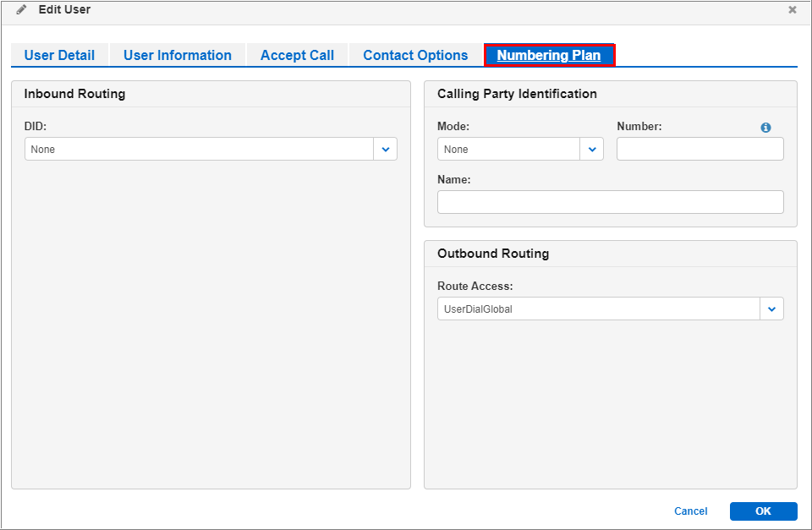Click inside the Name input field
This screenshot has width=812, height=530.
(610, 202)
